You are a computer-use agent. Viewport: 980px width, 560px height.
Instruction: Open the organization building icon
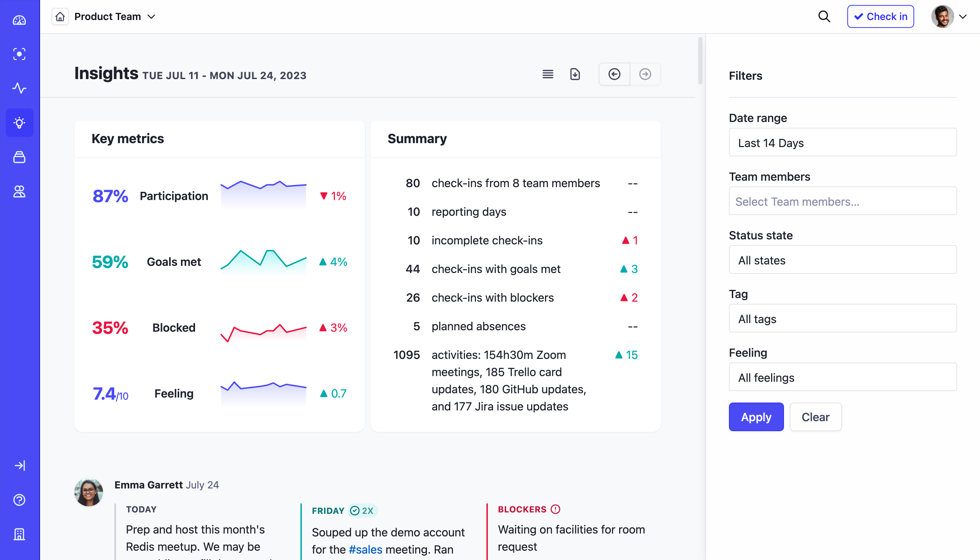coord(19,534)
